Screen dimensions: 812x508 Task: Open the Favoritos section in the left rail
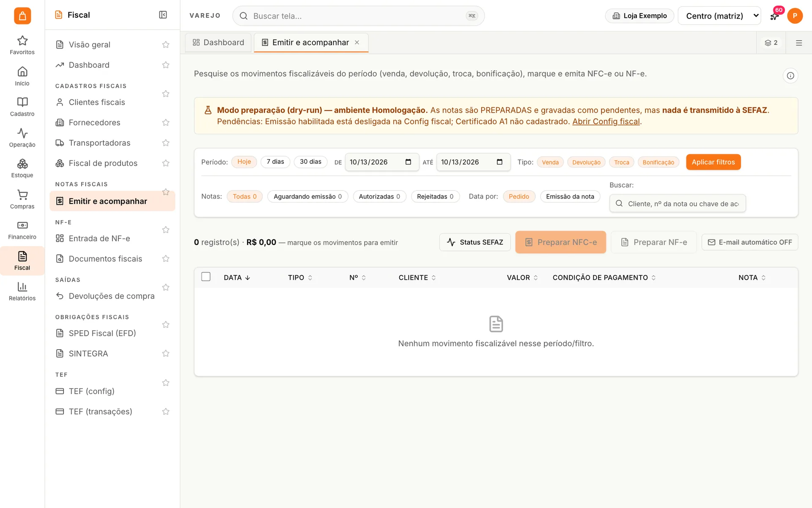click(22, 45)
